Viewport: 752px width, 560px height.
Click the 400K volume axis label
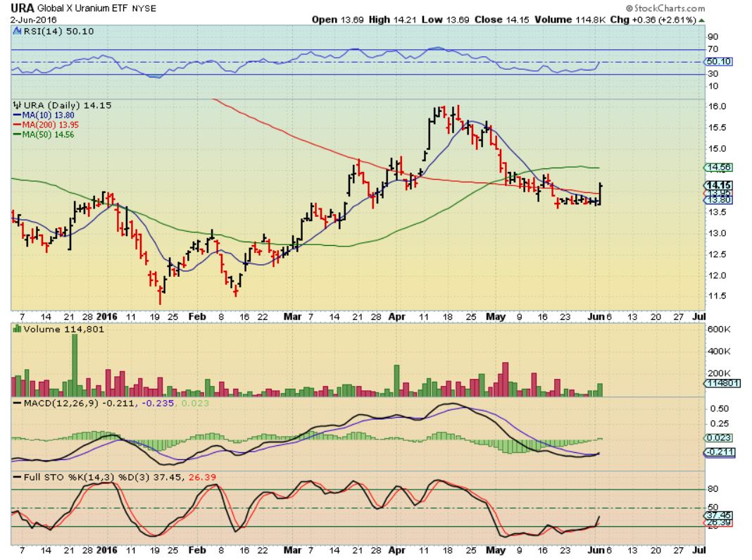[719, 351]
